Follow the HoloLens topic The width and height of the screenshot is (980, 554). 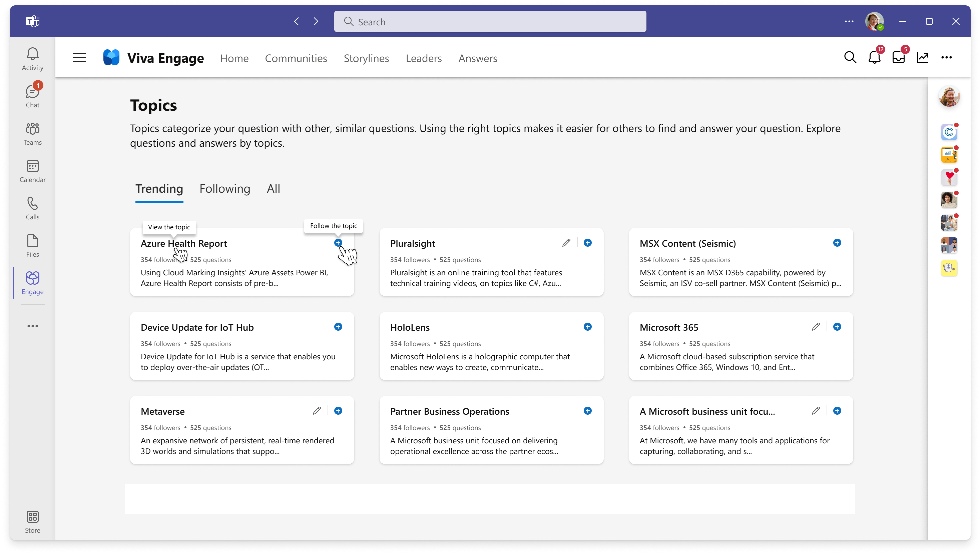(x=586, y=327)
